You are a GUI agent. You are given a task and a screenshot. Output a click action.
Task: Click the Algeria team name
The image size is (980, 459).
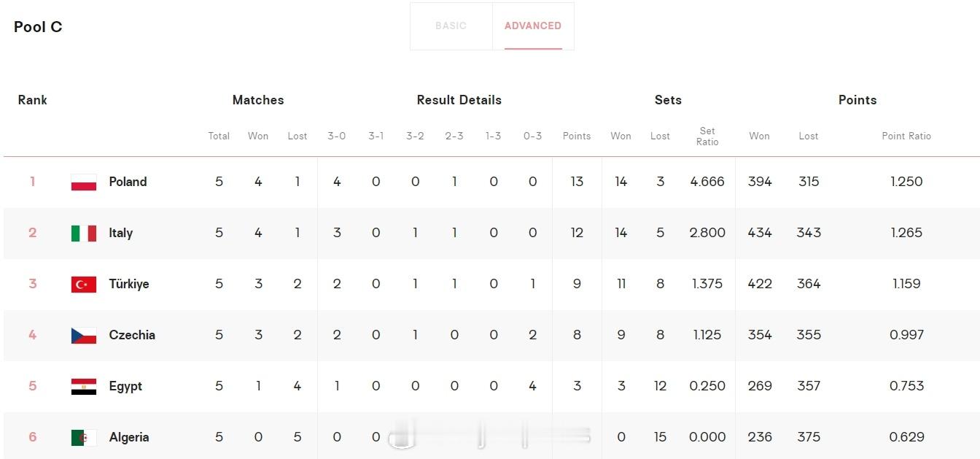(129, 437)
